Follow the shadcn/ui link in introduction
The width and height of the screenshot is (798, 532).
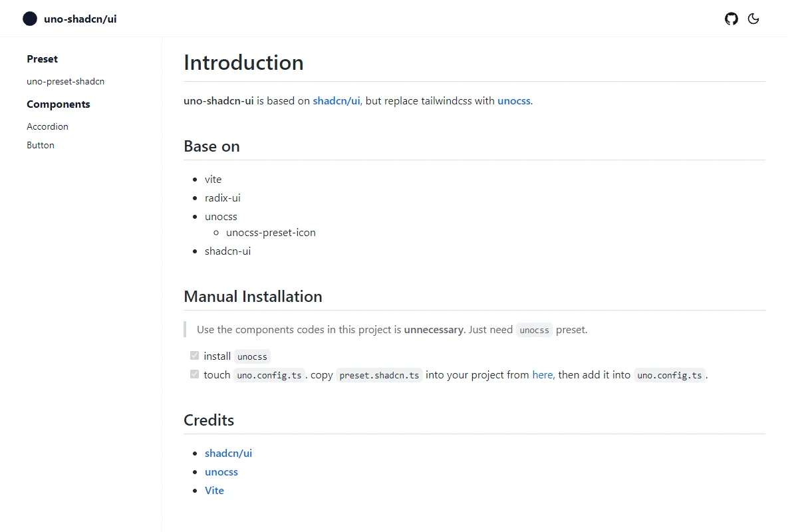[336, 101]
